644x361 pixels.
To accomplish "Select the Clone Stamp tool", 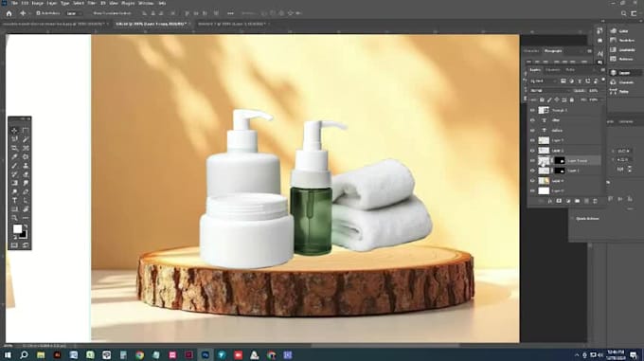I will click(x=26, y=166).
